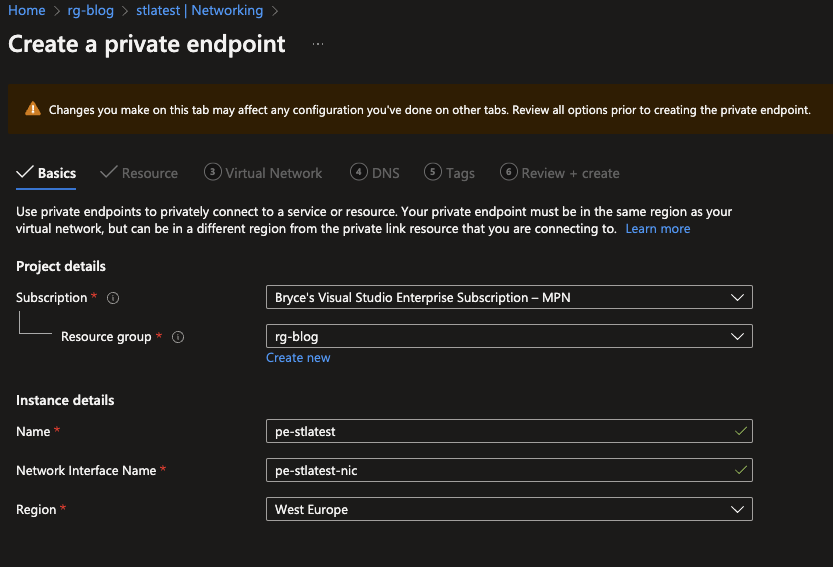This screenshot has height=567, width=833.
Task: Click Create new resource group link
Action: [298, 358]
